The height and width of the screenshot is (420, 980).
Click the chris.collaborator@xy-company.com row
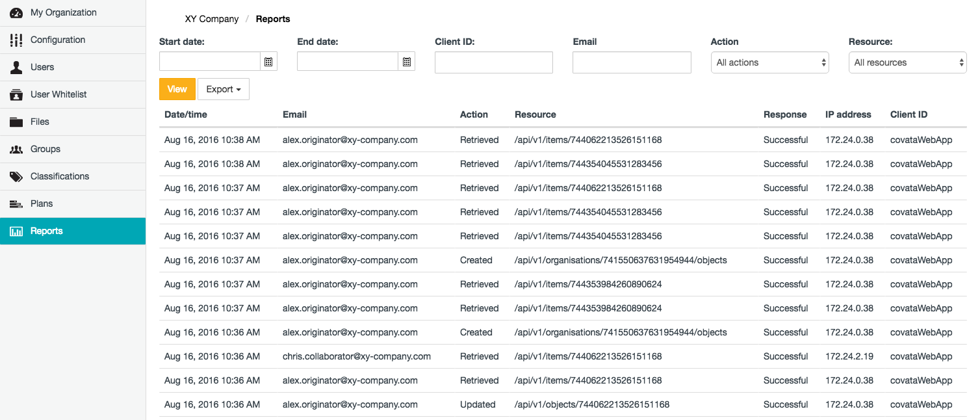[x=356, y=356]
